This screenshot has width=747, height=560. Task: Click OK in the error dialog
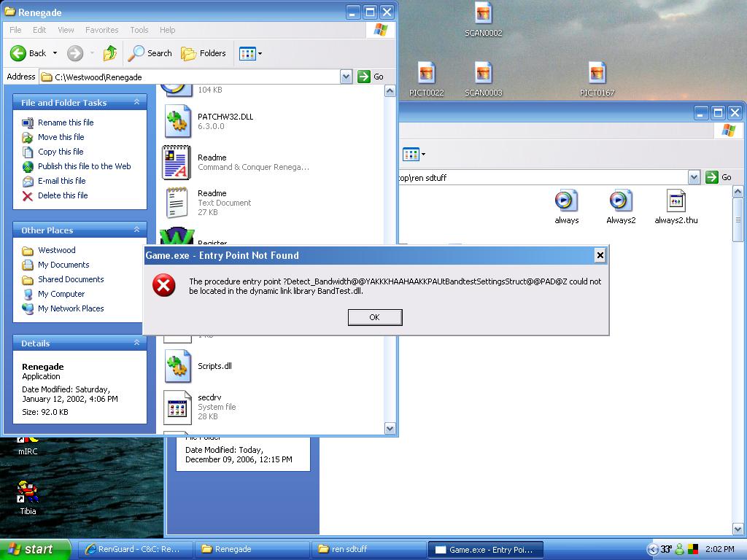(374, 317)
